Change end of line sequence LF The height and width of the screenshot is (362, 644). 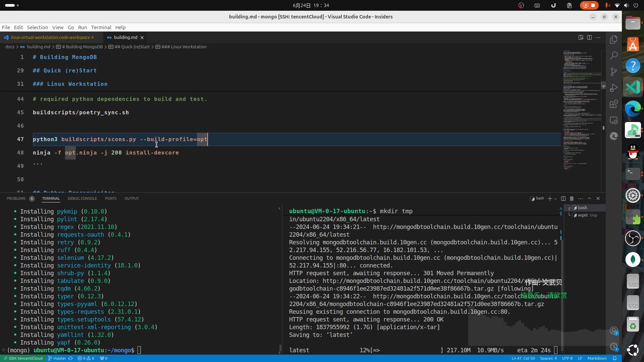[x=580, y=358]
